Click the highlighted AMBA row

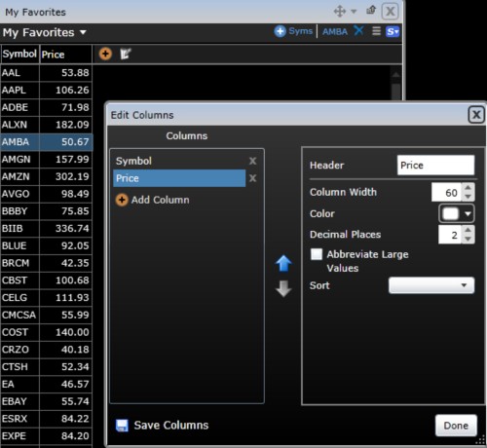click(46, 142)
